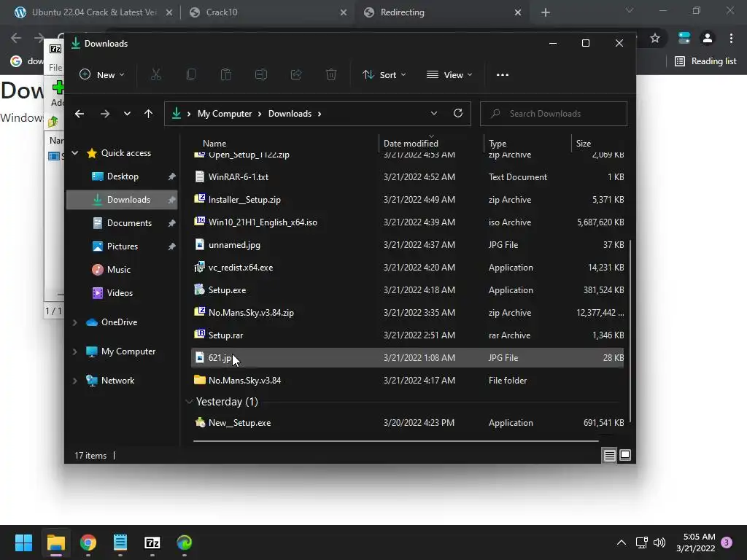Select the New__Setup.exe file
747x560 pixels.
[x=407, y=423]
